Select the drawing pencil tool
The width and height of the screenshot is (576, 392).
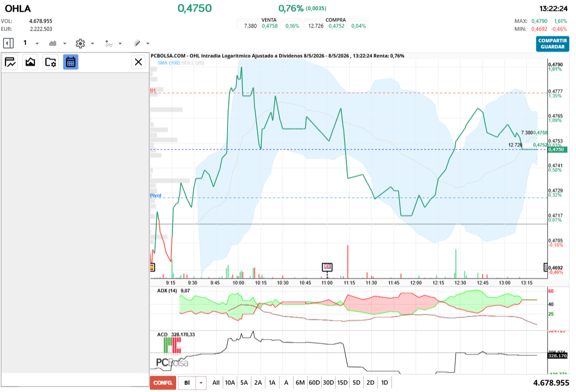click(x=137, y=43)
